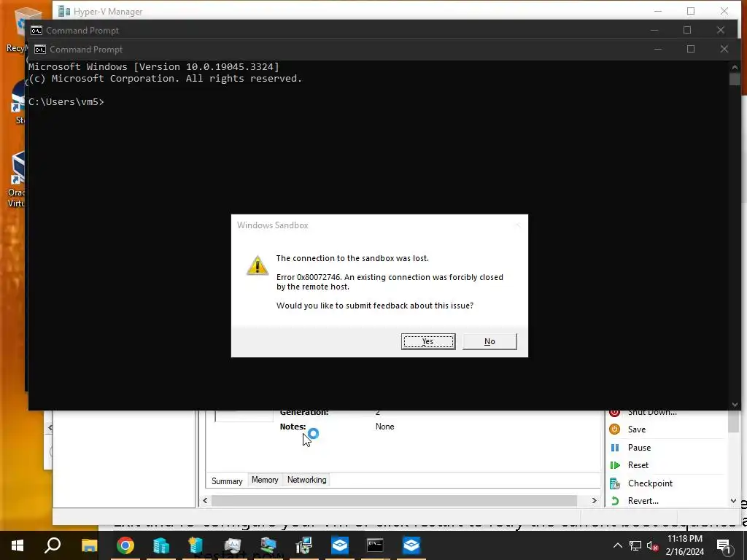Click the warning triangle icon in dialog
Viewport: 747px width, 560px height.
click(x=258, y=265)
